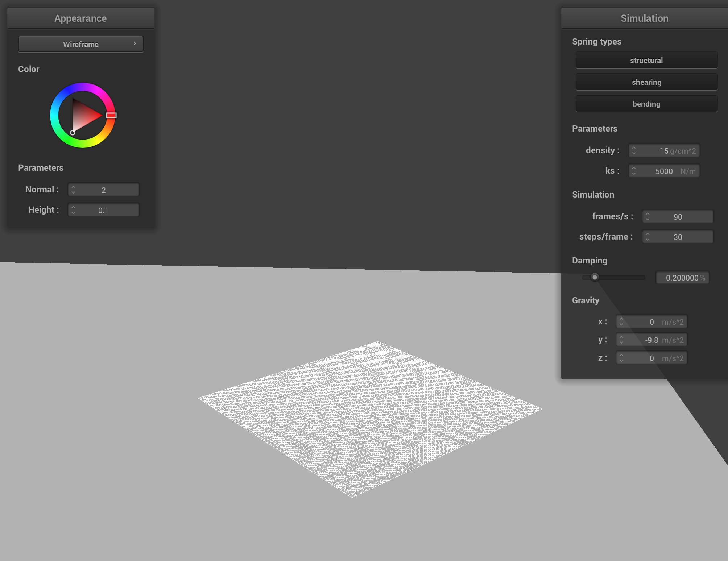Viewport: 728px width, 561px height.
Task: Click the density stepper arrows
Action: pyautogui.click(x=634, y=150)
